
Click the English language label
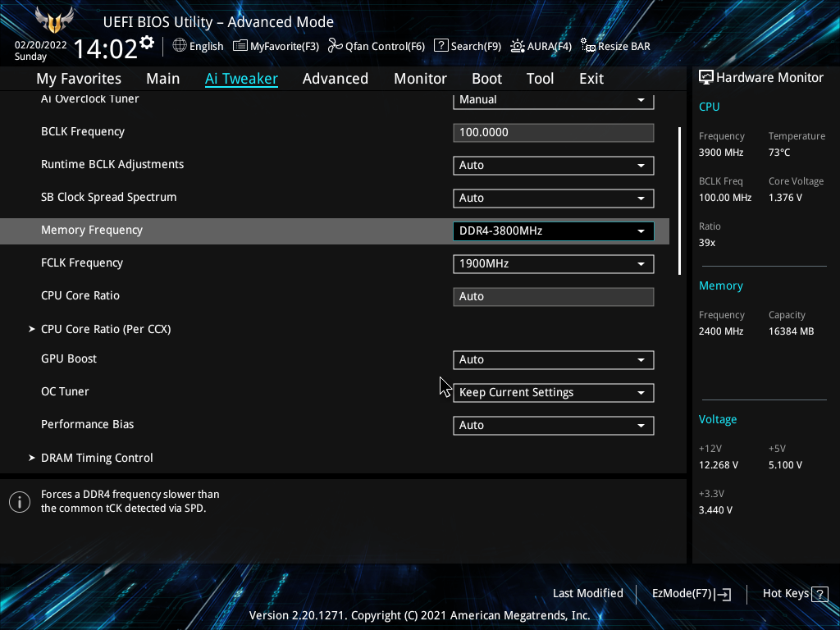(x=206, y=47)
